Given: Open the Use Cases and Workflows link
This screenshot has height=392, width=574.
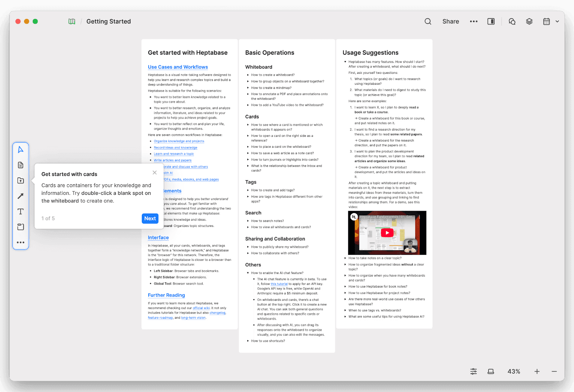Looking at the screenshot, I should 178,67.
